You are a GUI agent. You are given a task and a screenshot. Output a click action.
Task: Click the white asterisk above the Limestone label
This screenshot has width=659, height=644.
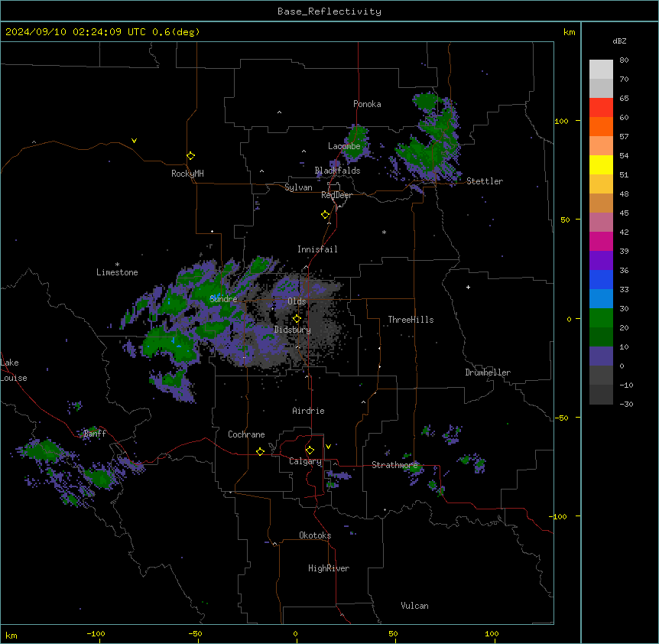tap(117, 265)
